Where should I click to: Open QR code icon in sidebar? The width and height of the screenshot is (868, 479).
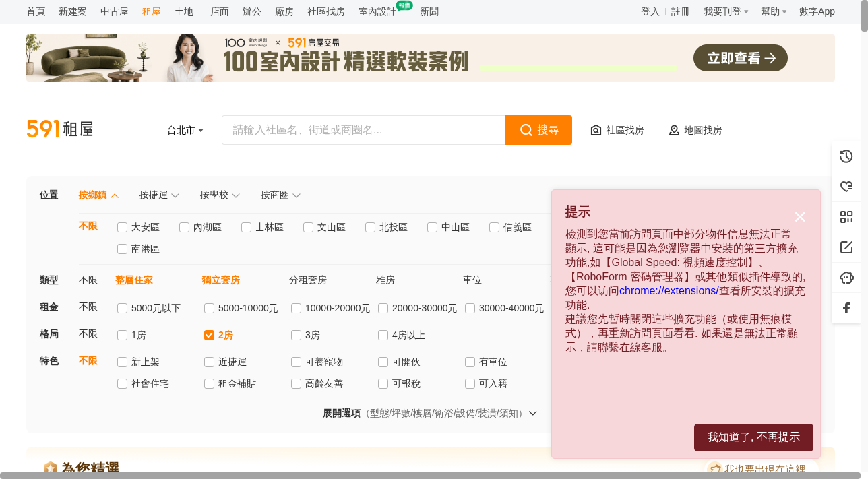click(846, 217)
